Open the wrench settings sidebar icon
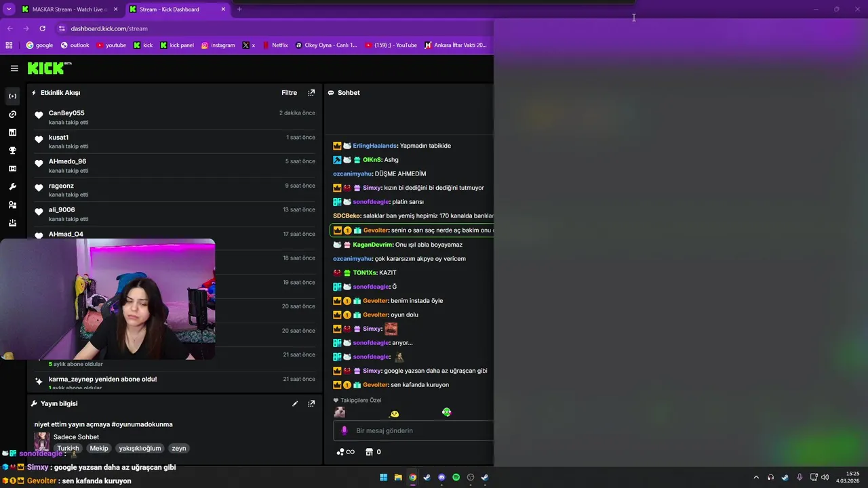The height and width of the screenshot is (488, 868). (12, 187)
